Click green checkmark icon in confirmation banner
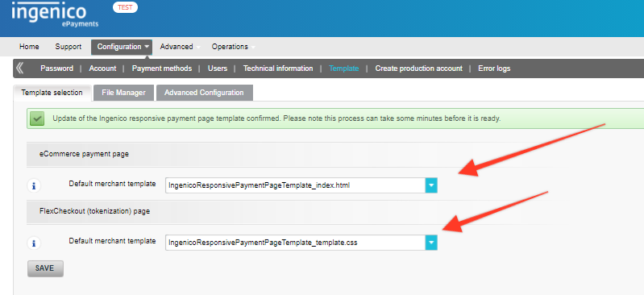 [x=37, y=119]
